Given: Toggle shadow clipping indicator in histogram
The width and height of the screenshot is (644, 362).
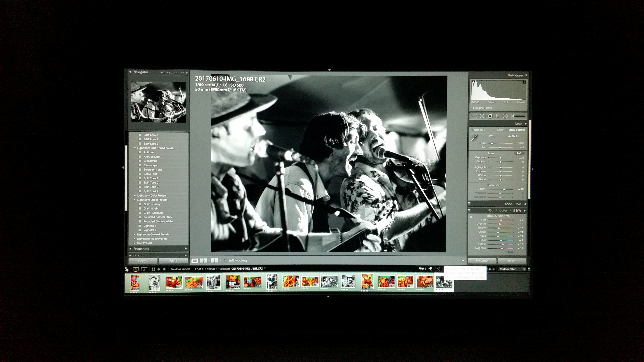Looking at the screenshot, I should 473,82.
